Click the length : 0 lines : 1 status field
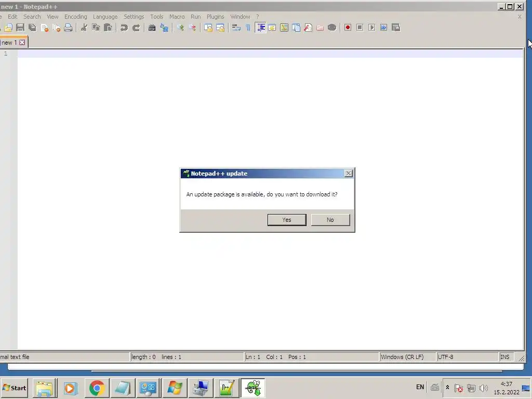532x399 pixels. click(187, 357)
